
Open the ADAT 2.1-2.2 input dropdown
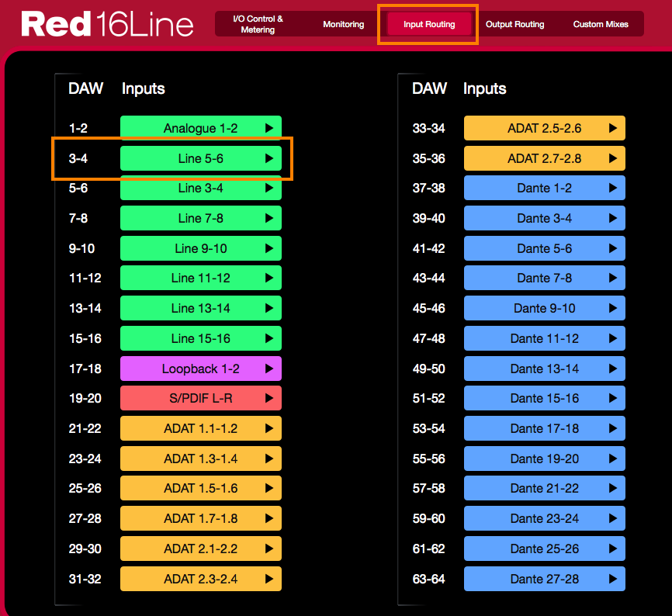click(x=200, y=549)
